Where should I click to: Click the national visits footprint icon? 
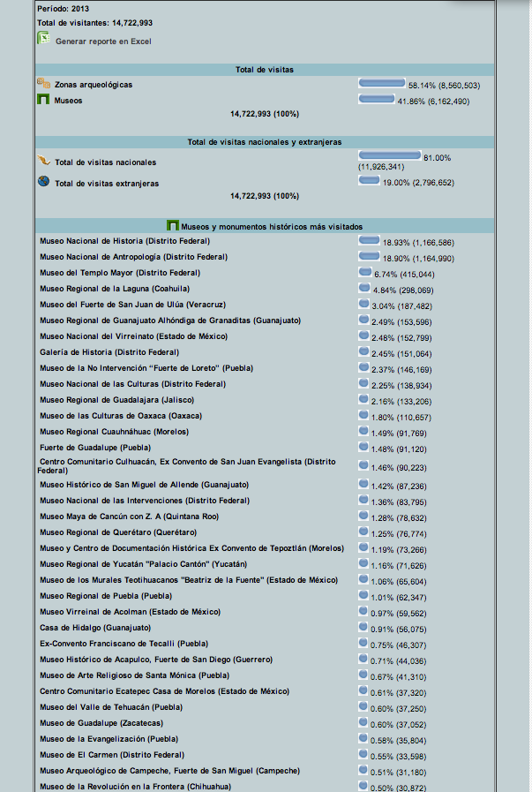click(x=43, y=162)
